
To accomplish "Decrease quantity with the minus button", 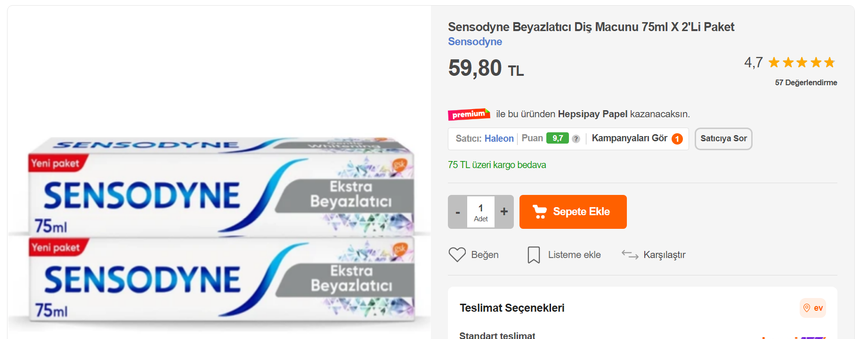I will pyautogui.click(x=457, y=212).
